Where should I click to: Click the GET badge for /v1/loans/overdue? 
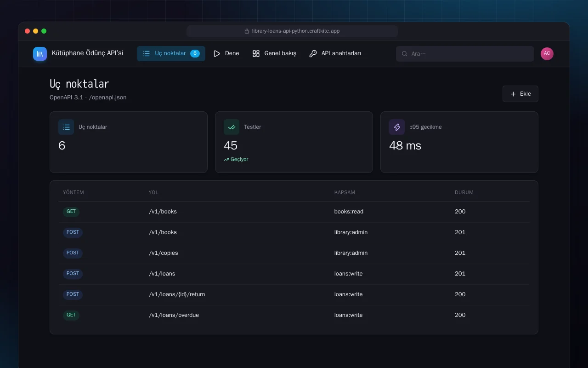click(71, 315)
